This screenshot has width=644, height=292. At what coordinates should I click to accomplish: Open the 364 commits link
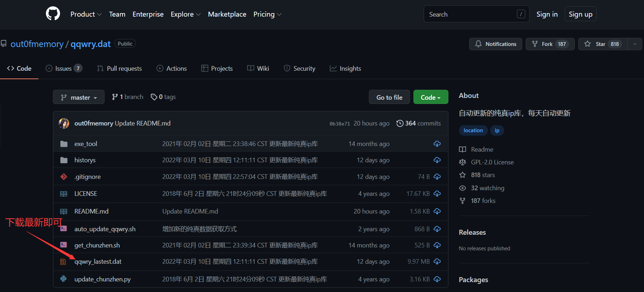(x=419, y=123)
